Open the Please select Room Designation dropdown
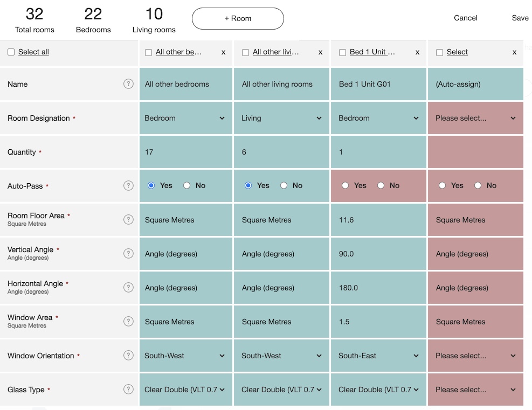 point(475,118)
